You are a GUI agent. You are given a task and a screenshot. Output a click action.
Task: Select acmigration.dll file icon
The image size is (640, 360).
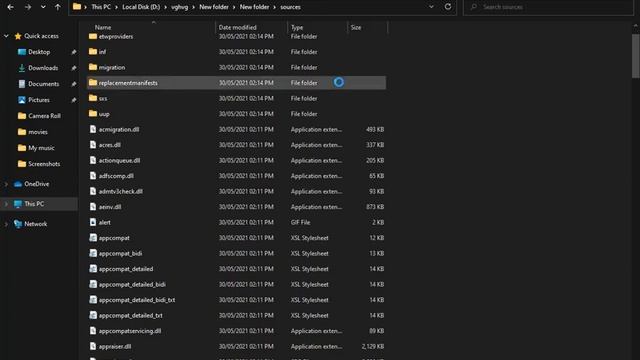tap(93, 129)
